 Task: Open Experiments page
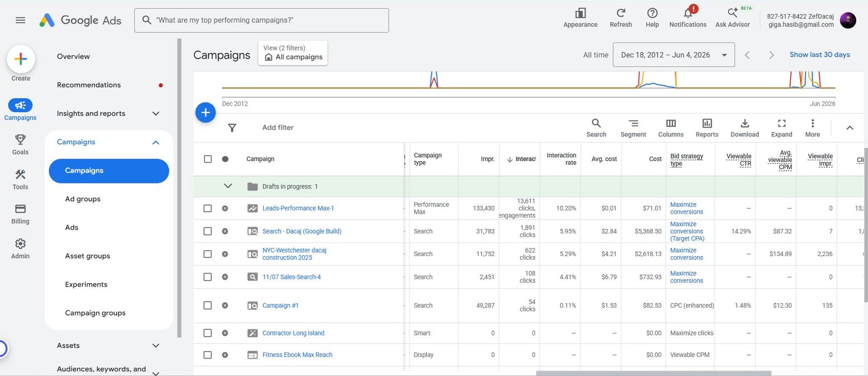click(86, 284)
